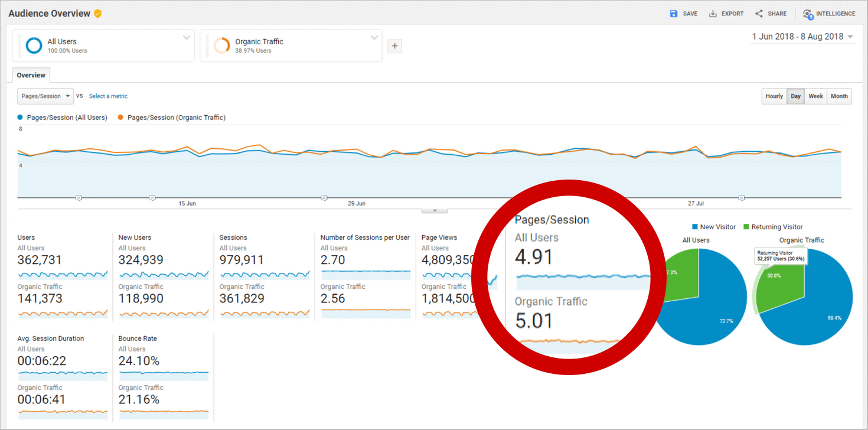Select the Day granularity button
The height and width of the screenshot is (430, 868).
[796, 96]
